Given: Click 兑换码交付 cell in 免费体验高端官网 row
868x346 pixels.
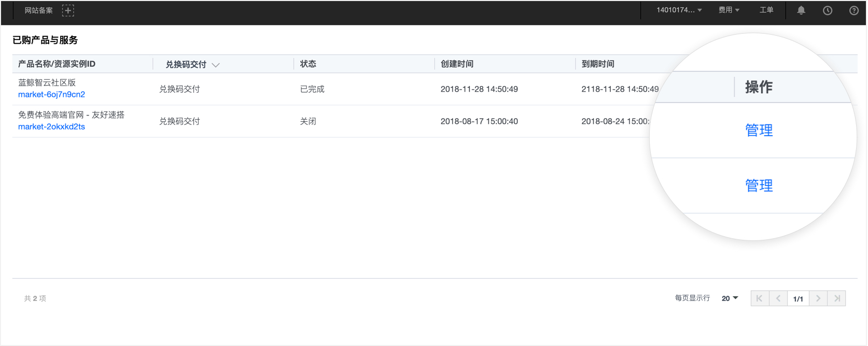Looking at the screenshot, I should pyautogui.click(x=179, y=121).
